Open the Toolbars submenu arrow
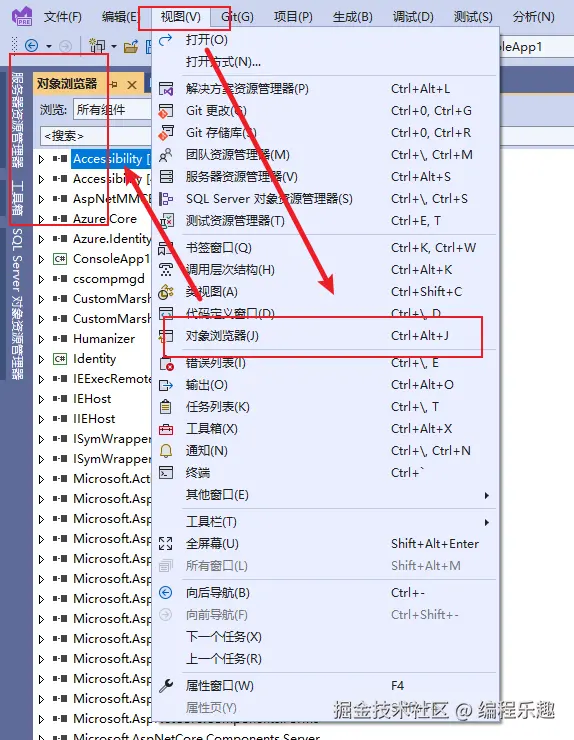Screen dimensions: 574x740 point(487,522)
